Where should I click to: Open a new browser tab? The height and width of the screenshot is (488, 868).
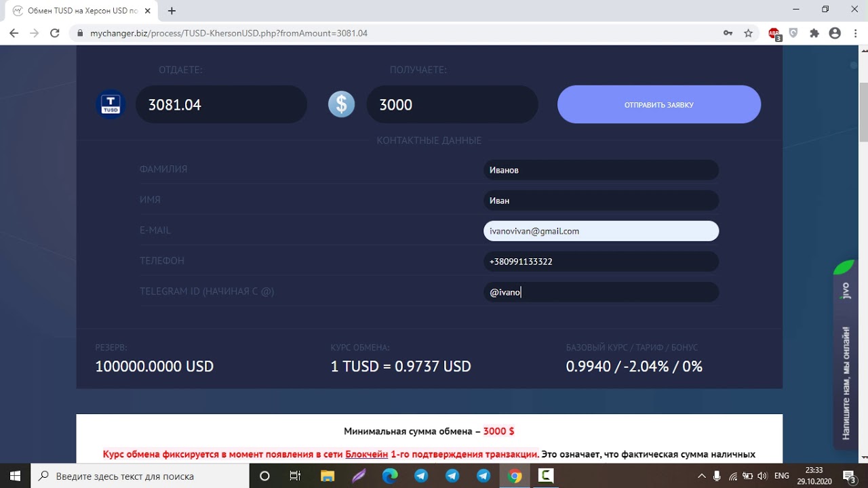pos(172,11)
